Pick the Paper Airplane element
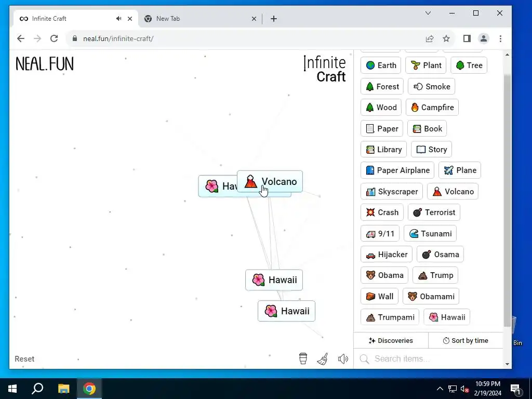 point(397,170)
